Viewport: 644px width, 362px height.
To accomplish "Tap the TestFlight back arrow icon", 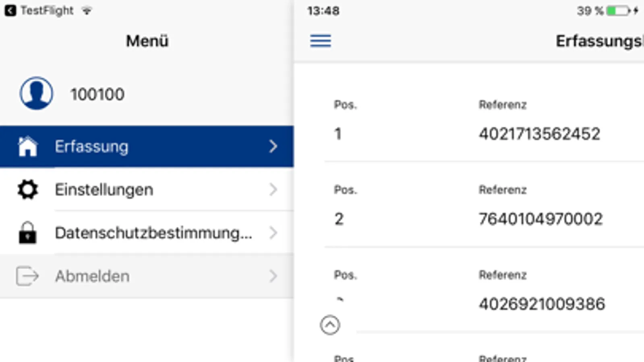I will 10,10.
